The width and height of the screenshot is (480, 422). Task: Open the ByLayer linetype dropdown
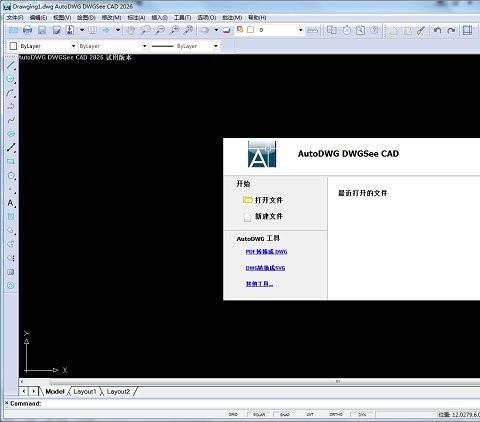point(144,46)
